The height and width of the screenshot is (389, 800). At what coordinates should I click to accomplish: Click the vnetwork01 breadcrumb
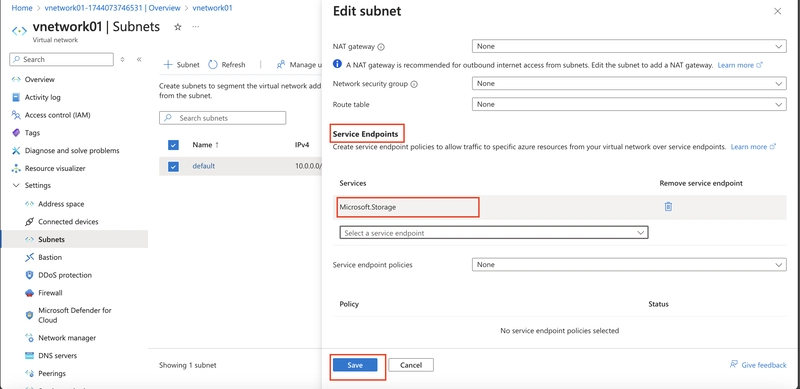(212, 8)
